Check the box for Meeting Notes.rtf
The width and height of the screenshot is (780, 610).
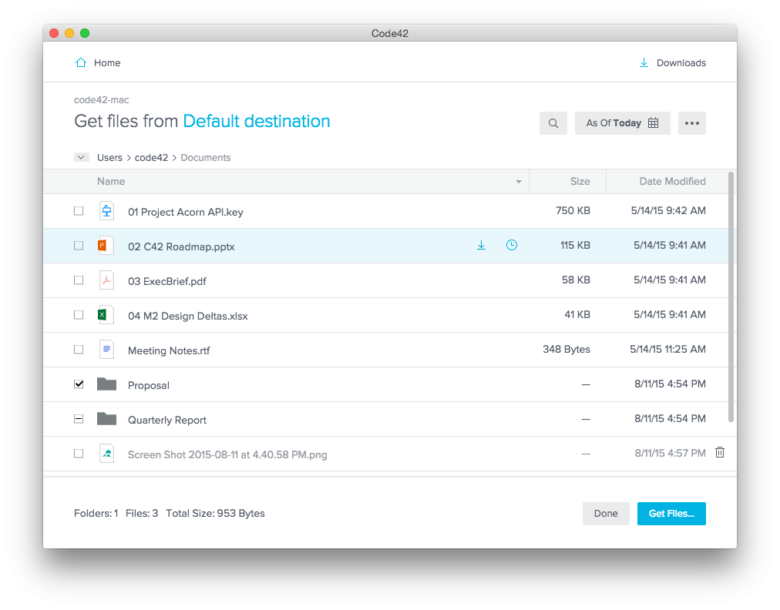[x=79, y=349]
